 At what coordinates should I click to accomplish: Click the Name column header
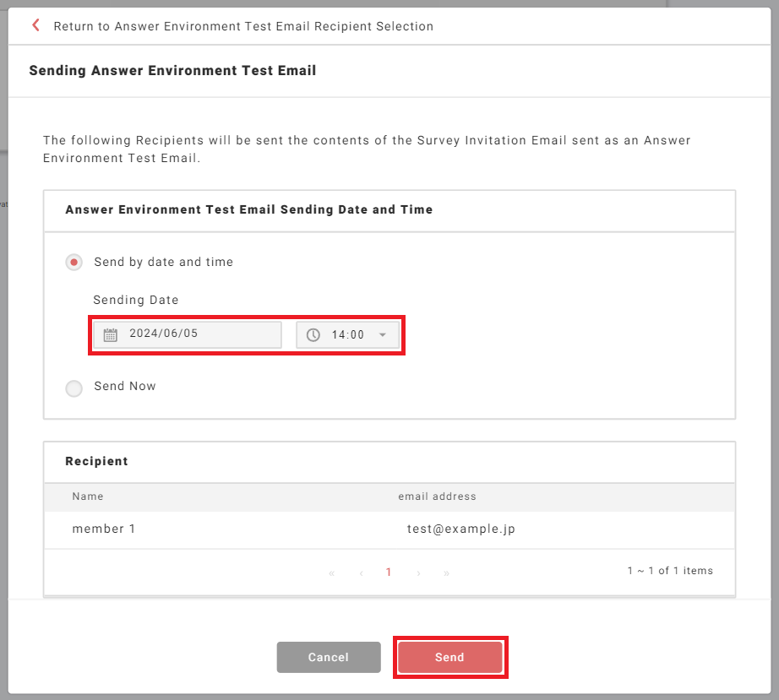(x=88, y=497)
